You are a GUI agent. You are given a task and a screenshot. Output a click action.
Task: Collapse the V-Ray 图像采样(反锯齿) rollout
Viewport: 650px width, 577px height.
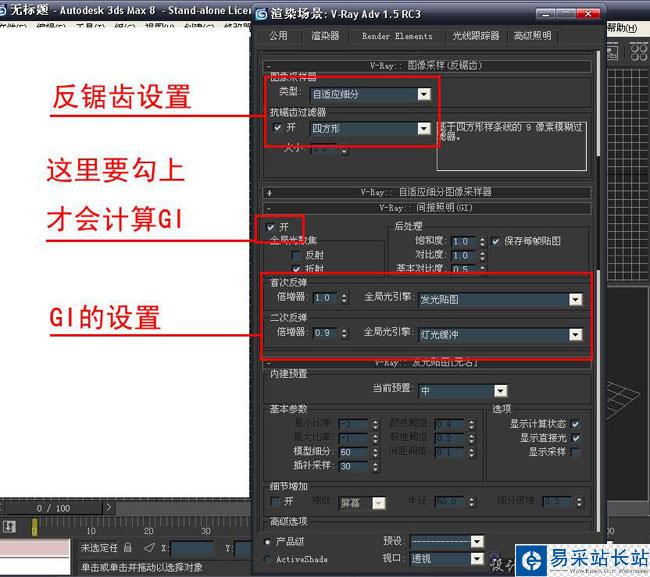[427, 65]
